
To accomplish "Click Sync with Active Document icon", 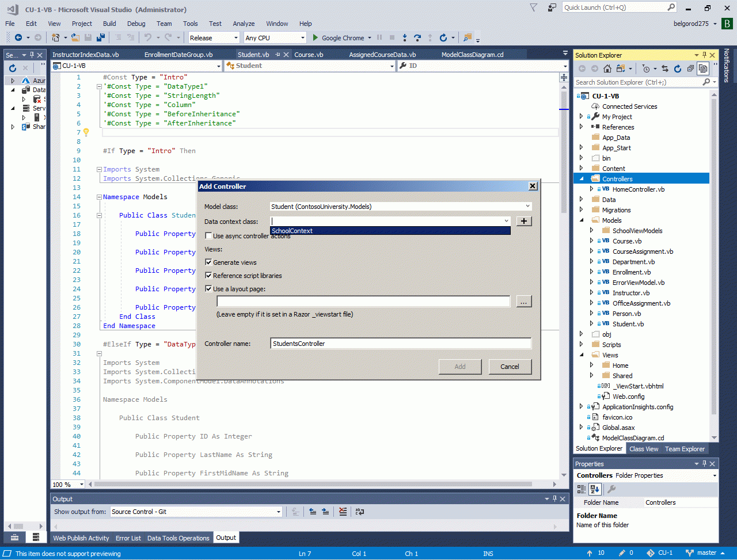I will tap(665, 68).
